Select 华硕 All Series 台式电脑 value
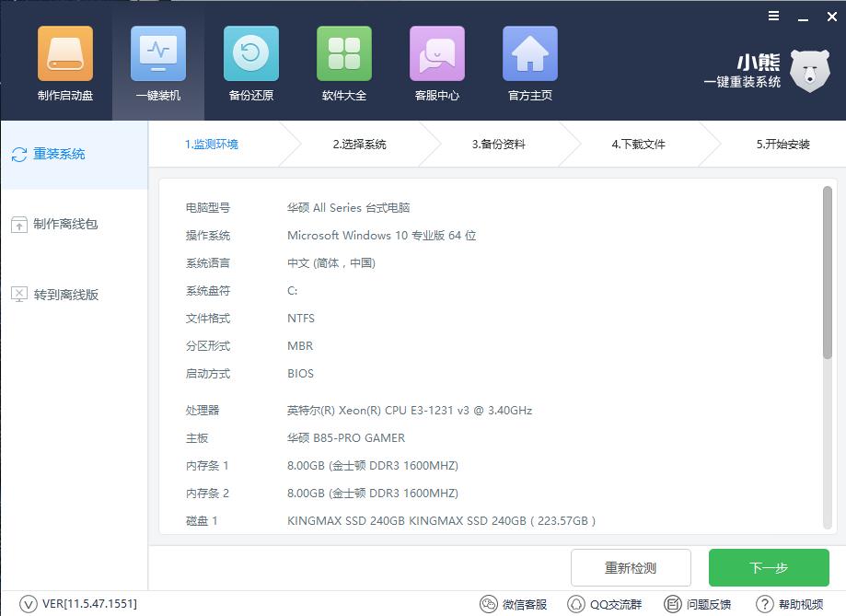The width and height of the screenshot is (846, 616). coord(349,208)
